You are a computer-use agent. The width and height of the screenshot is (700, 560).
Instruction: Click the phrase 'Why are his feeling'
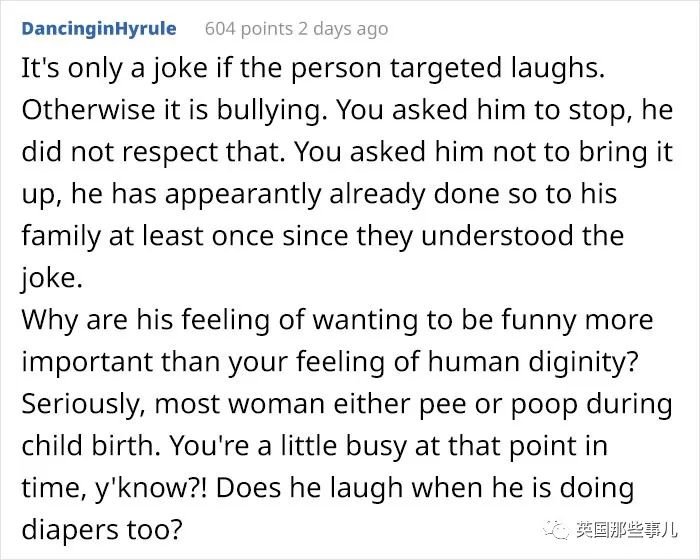[146, 320]
